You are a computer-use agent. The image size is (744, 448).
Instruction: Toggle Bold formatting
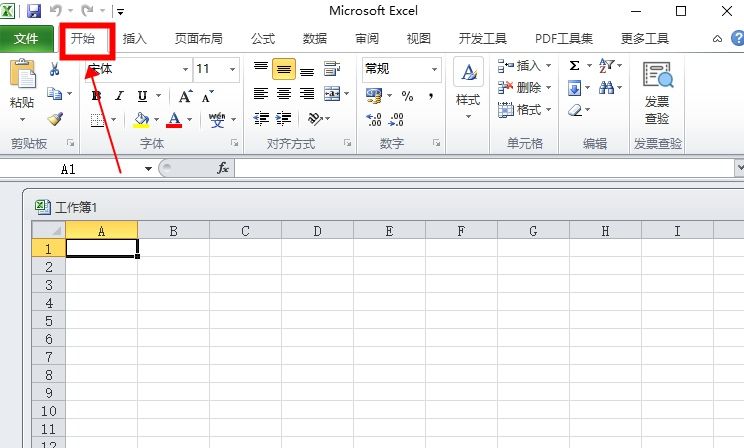click(x=96, y=96)
